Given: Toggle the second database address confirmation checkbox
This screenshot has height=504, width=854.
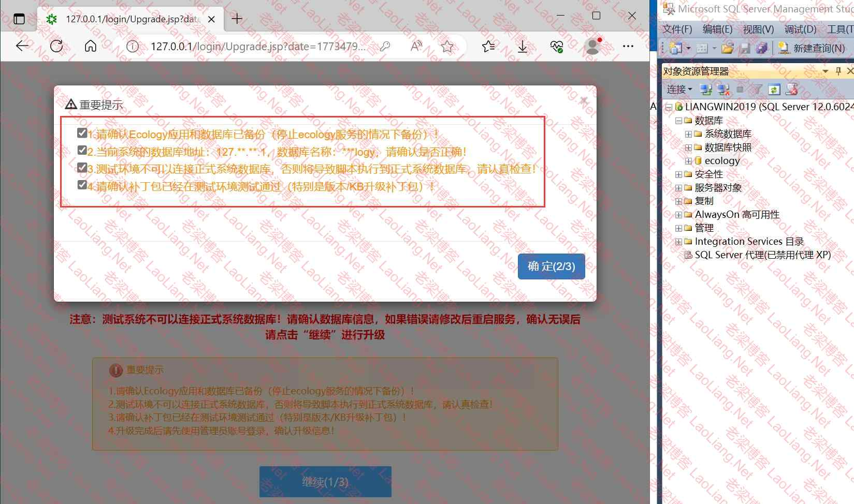Looking at the screenshot, I should pyautogui.click(x=82, y=151).
